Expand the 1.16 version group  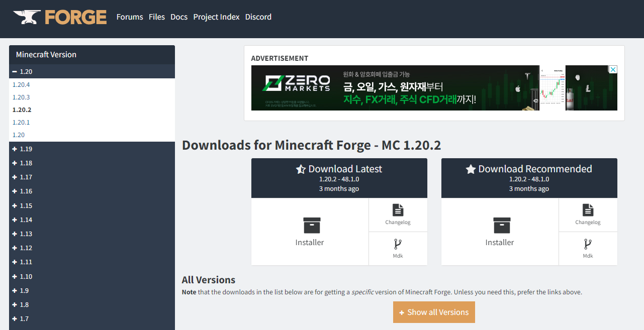pos(92,191)
